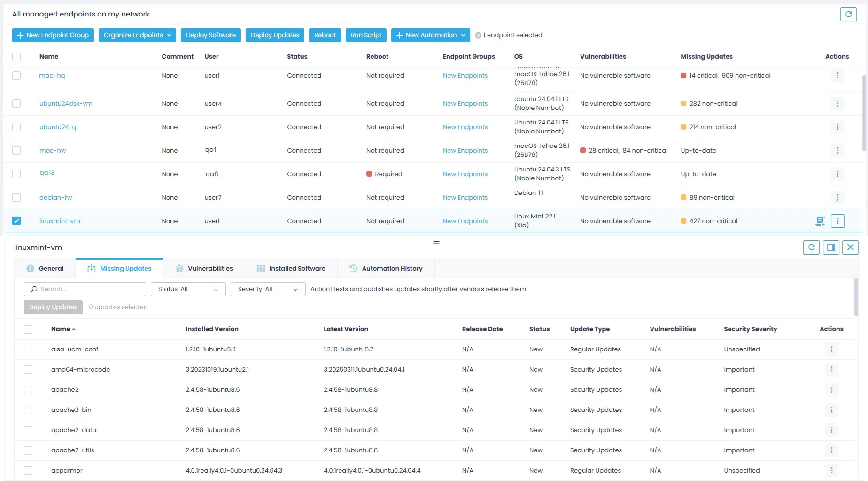
Task: Open the Status: All filter dropdown
Action: [188, 289]
